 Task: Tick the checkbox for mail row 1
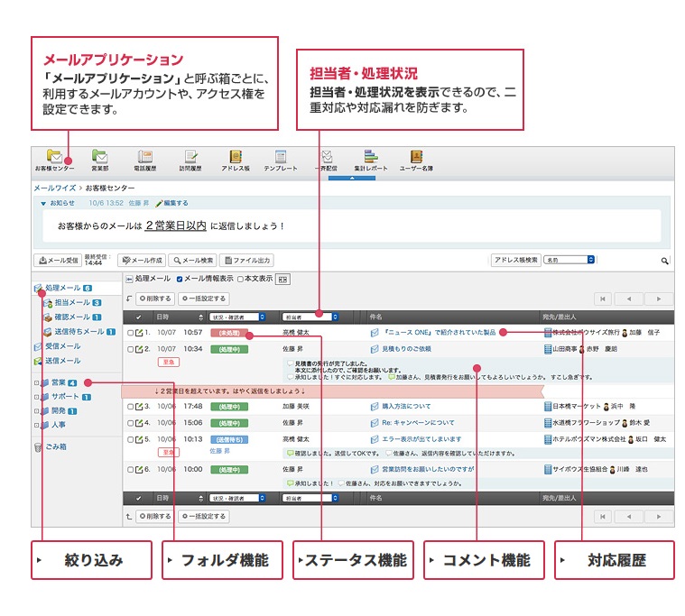pos(130,333)
